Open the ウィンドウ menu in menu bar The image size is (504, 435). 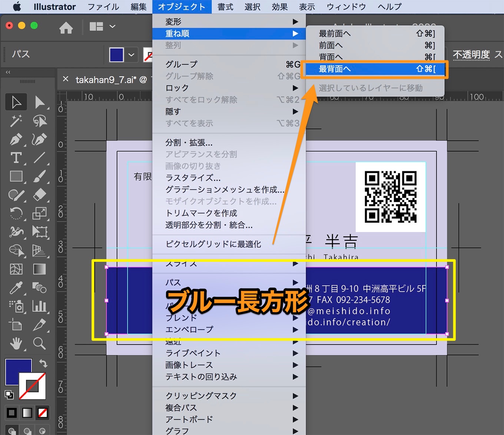(x=346, y=7)
